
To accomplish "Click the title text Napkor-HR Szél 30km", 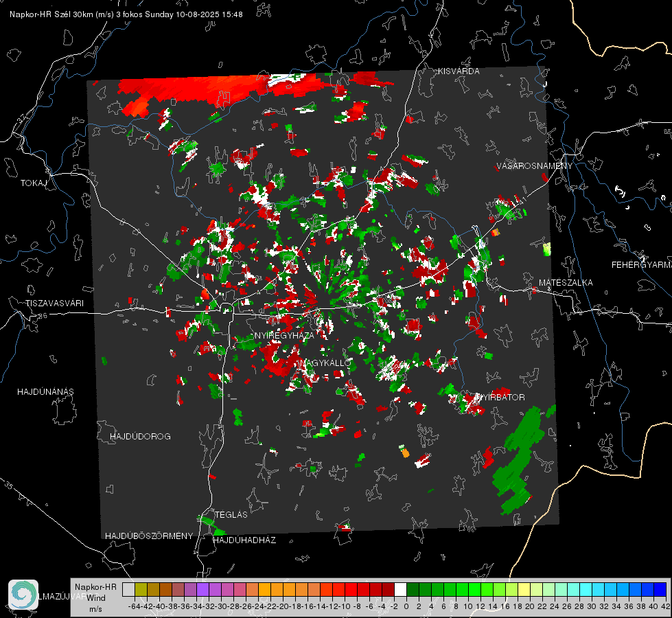I will (x=62, y=14).
